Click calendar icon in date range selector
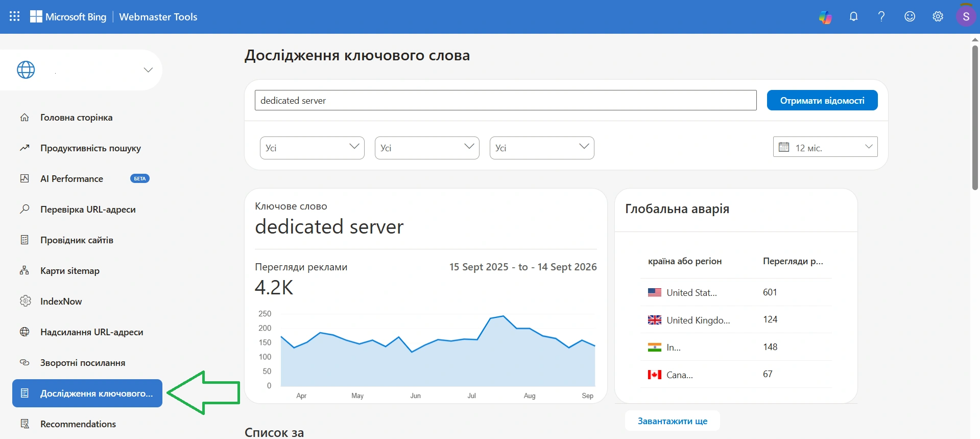 click(x=784, y=147)
